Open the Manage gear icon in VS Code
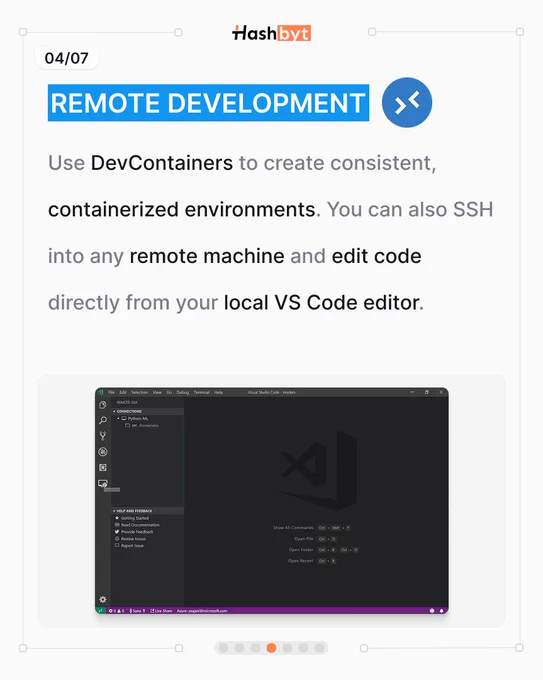This screenshot has height=680, width=543. [103, 599]
